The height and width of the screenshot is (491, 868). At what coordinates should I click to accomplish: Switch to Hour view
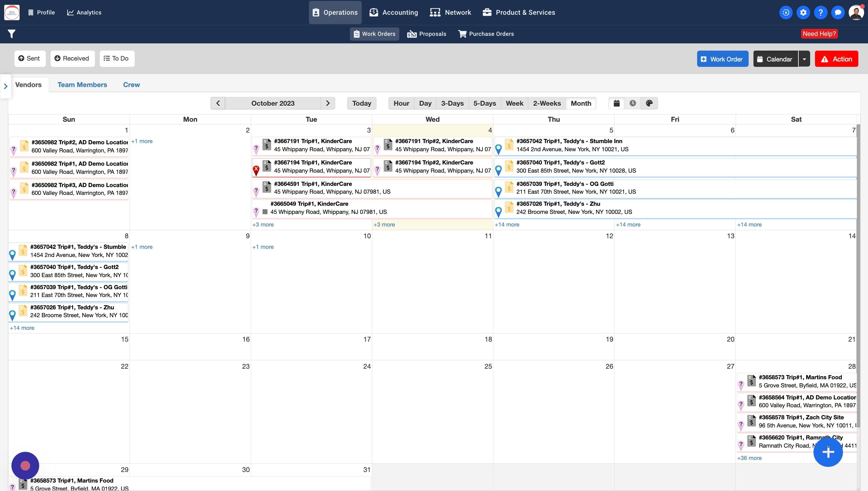click(x=401, y=103)
